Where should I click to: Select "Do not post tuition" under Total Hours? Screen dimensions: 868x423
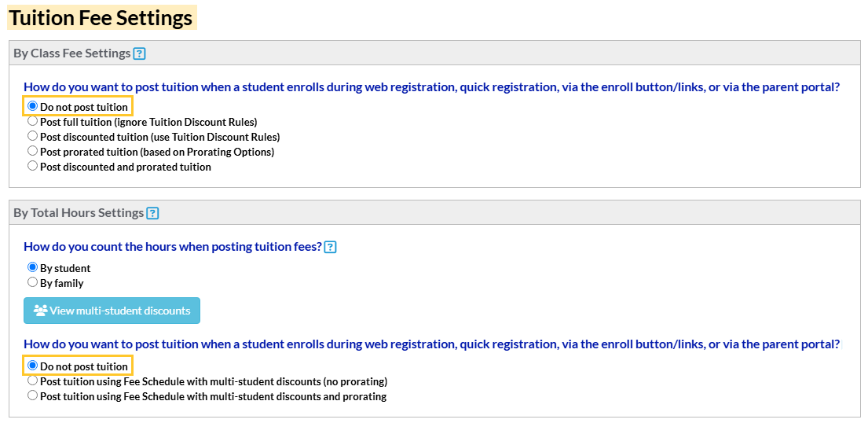click(x=32, y=366)
